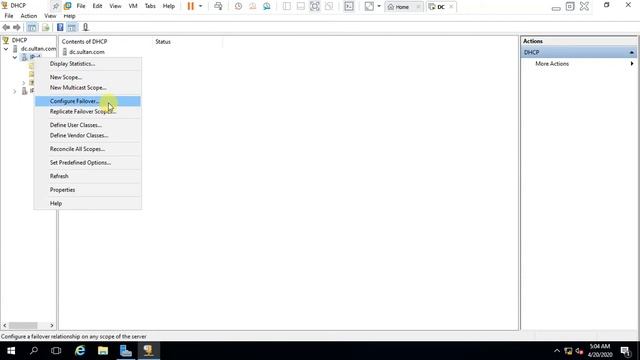Choose Define Vendor Classes entry
The height and width of the screenshot is (360, 640).
point(88,135)
